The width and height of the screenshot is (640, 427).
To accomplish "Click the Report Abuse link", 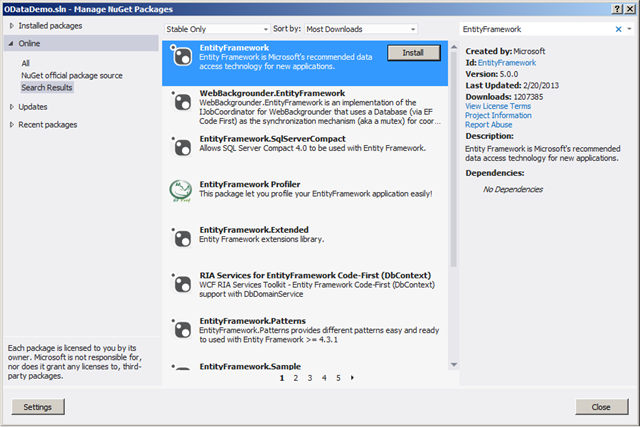I will [x=489, y=125].
